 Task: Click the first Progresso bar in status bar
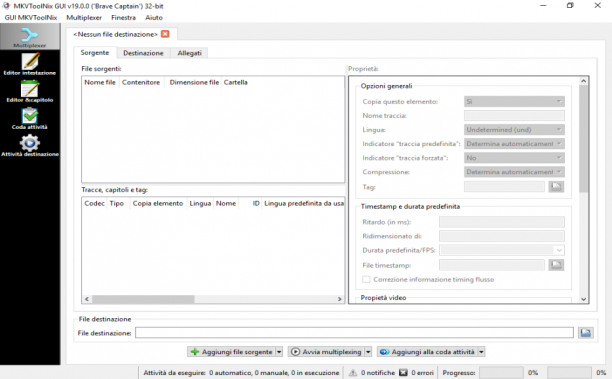[x=501, y=373]
